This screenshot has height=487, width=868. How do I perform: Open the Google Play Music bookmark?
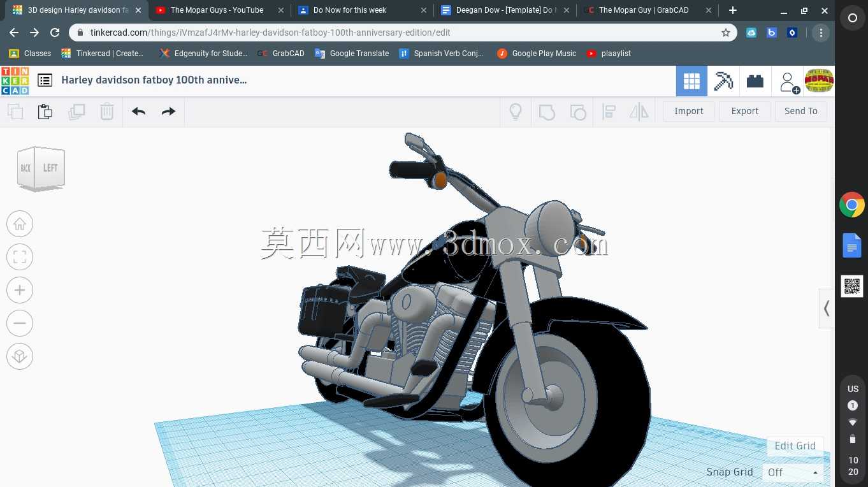[537, 54]
